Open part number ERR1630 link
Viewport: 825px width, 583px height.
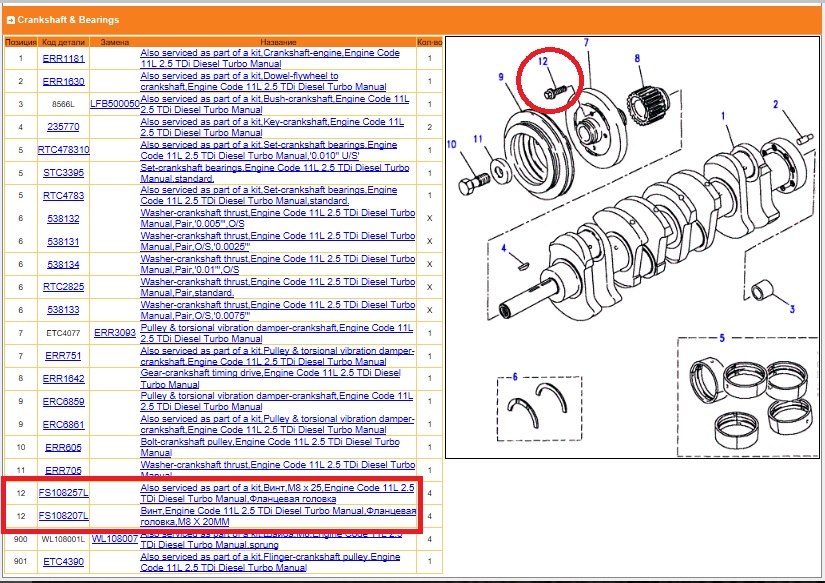[63, 81]
